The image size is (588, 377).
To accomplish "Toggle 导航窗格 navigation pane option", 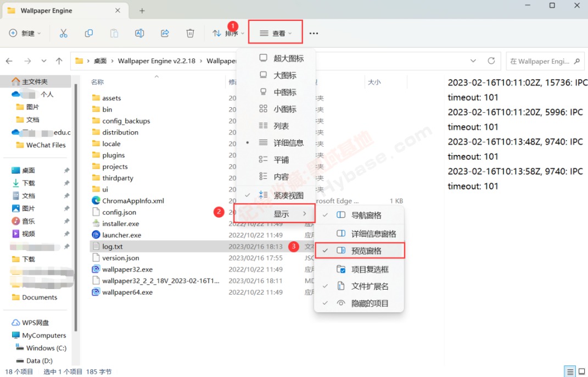I will point(359,215).
